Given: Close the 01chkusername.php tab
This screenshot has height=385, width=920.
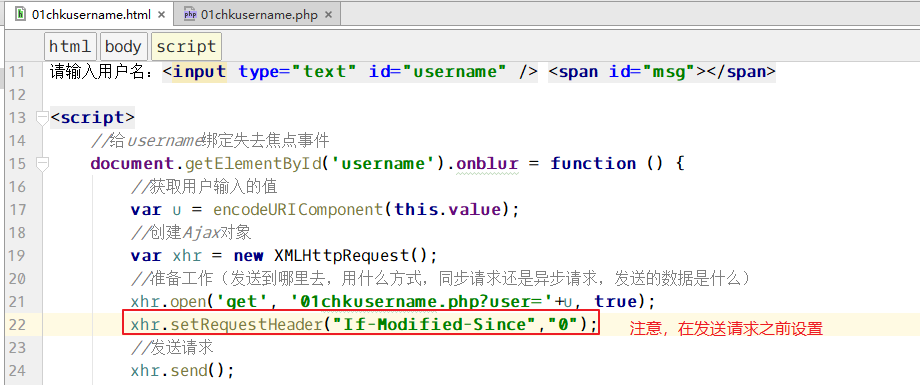Looking at the screenshot, I should (329, 15).
